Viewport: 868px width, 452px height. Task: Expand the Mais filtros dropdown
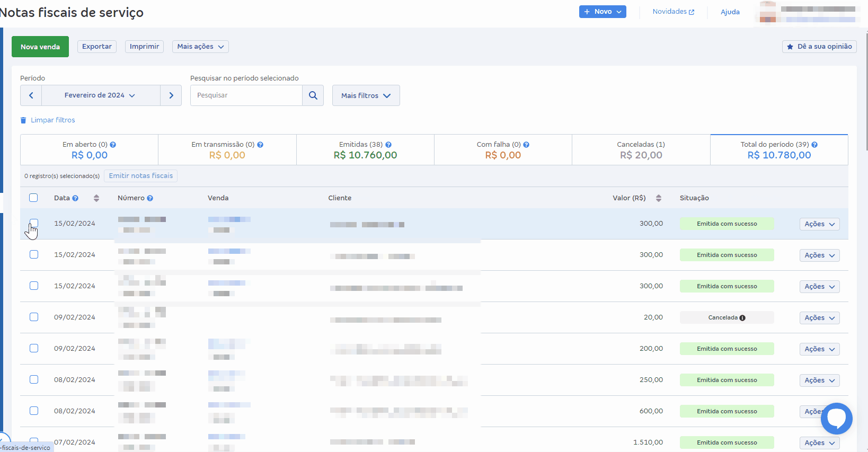pyautogui.click(x=366, y=95)
